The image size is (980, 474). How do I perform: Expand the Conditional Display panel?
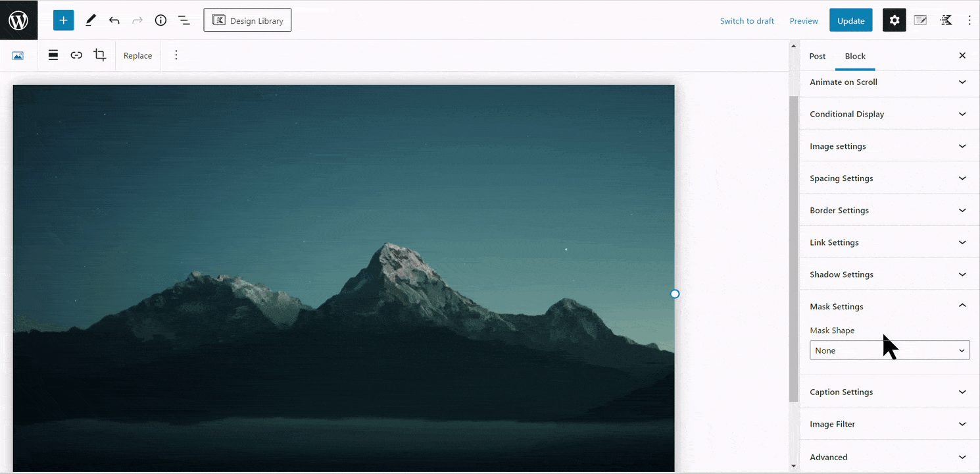(889, 114)
